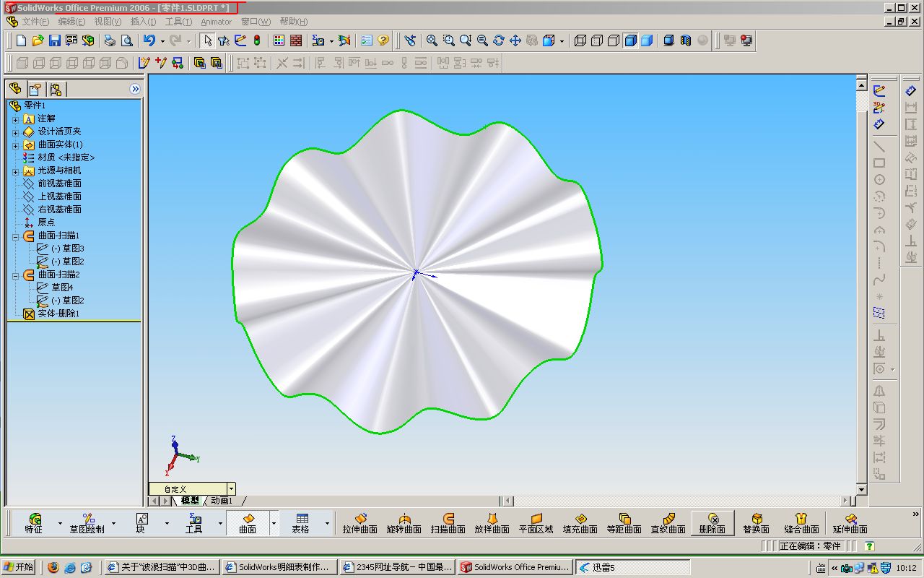
Task: Switch to Hidden Lines Visible display
Action: pos(597,41)
